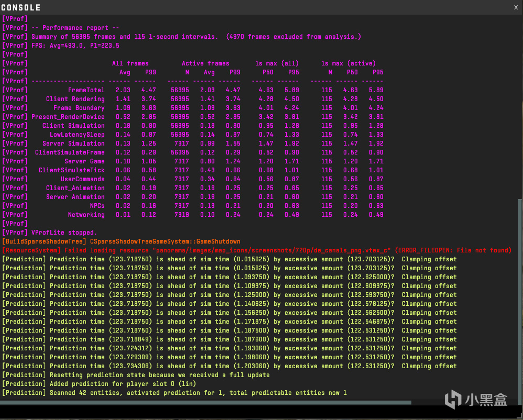Click the '-- Performance report --' line
Viewport: 523px width, 420px height.
[60, 28]
